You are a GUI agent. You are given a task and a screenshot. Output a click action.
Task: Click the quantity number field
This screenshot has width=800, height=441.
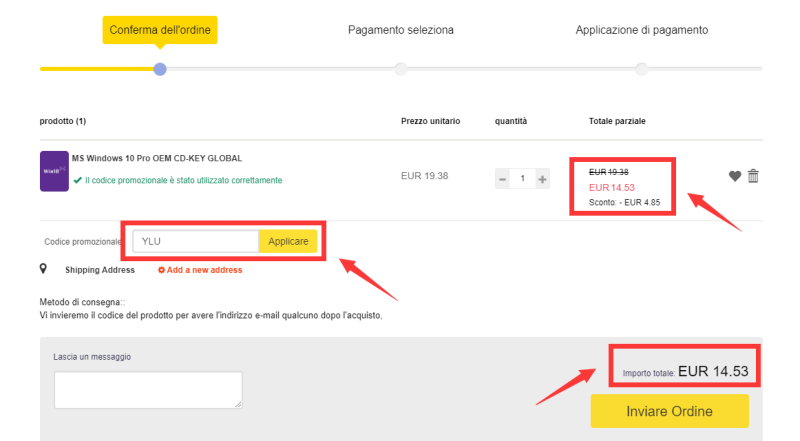(522, 179)
